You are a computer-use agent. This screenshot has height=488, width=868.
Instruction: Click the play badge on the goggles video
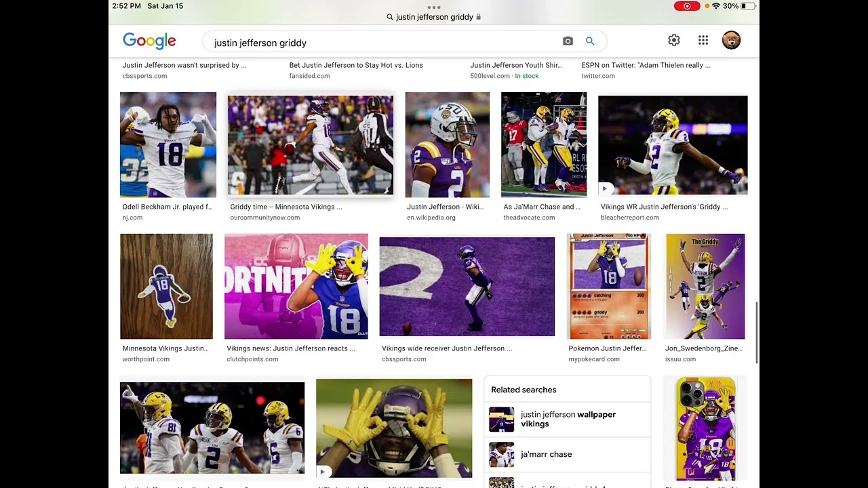(x=323, y=472)
